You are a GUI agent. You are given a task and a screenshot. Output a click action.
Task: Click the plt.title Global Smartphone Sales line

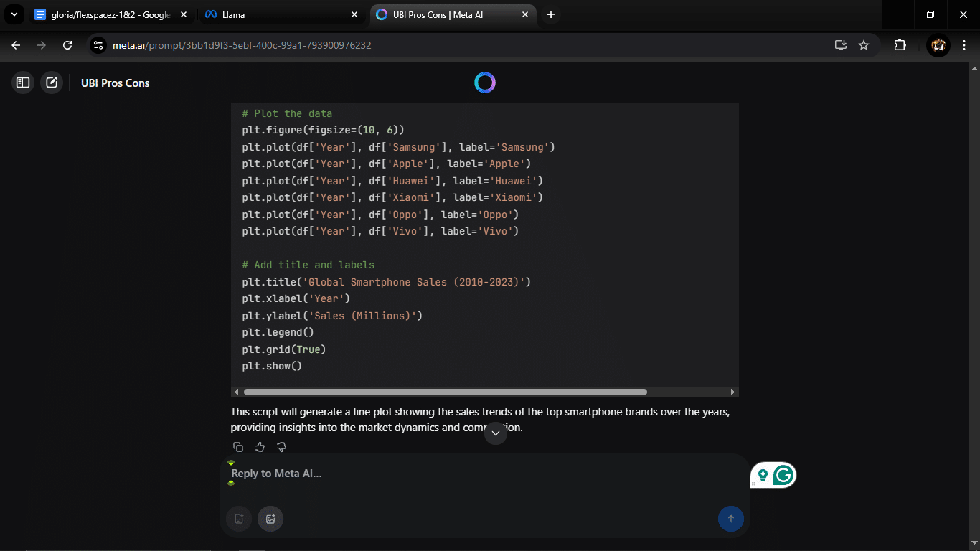point(387,282)
